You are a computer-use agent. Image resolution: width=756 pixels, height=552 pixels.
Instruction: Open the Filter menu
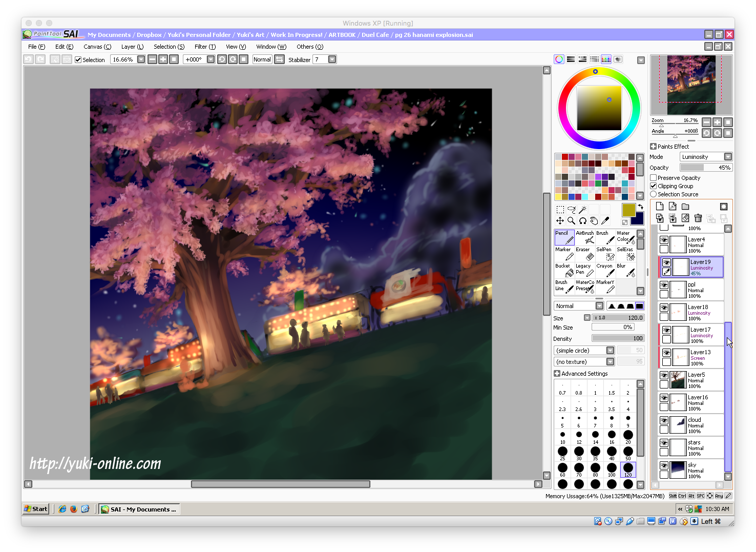(205, 47)
